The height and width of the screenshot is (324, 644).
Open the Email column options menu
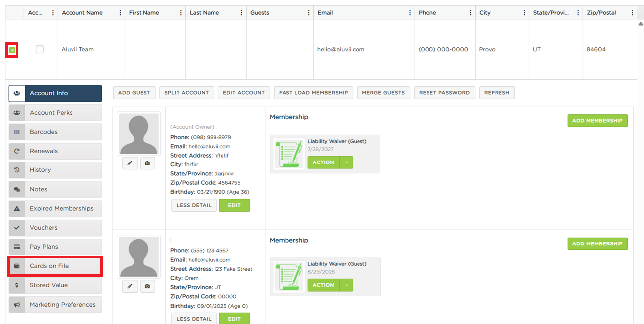[x=410, y=13]
